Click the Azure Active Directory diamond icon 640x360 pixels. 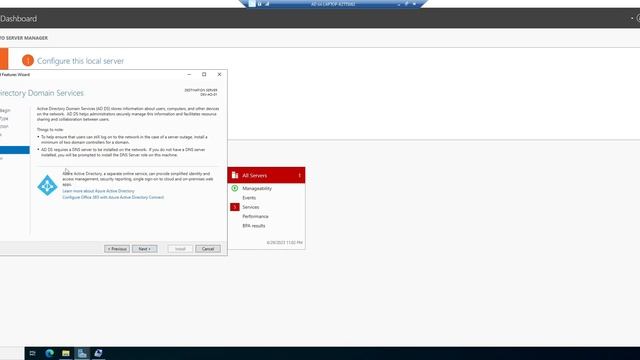pyautogui.click(x=47, y=185)
